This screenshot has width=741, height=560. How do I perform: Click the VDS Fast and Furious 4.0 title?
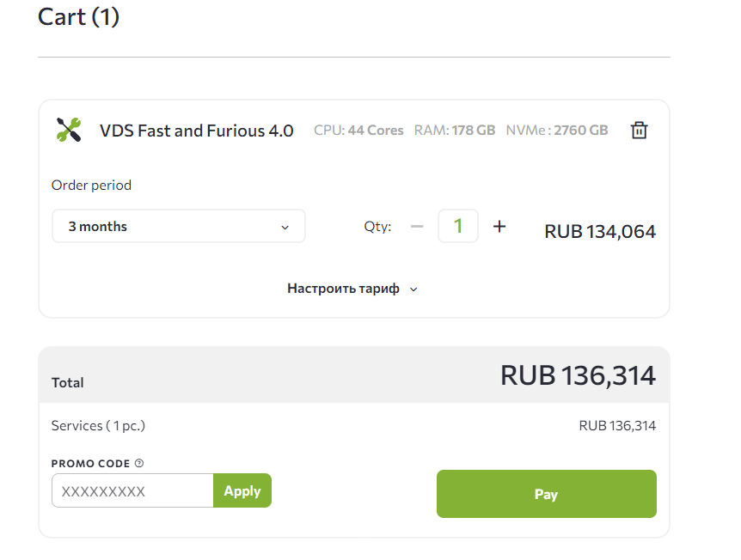(196, 130)
